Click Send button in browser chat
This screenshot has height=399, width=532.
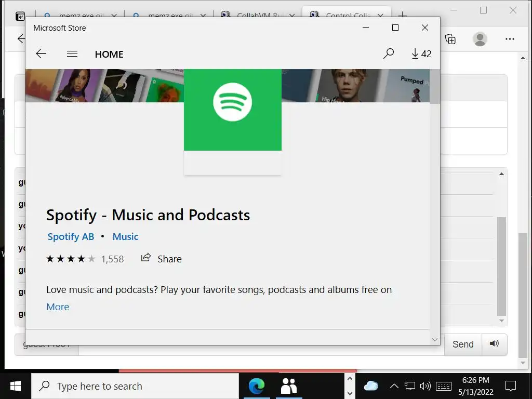pyautogui.click(x=463, y=344)
